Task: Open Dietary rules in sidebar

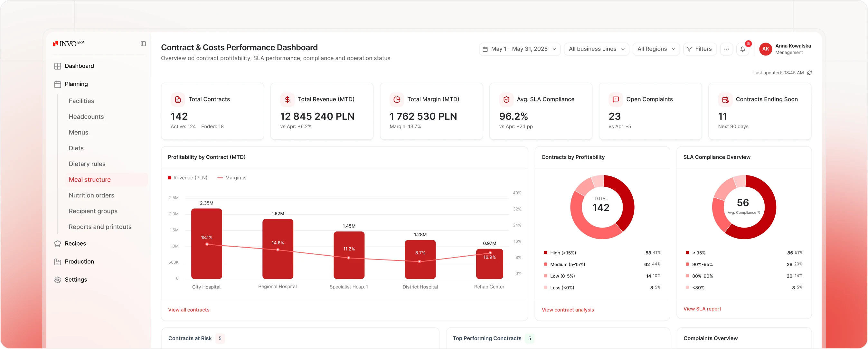Action: pos(87,164)
